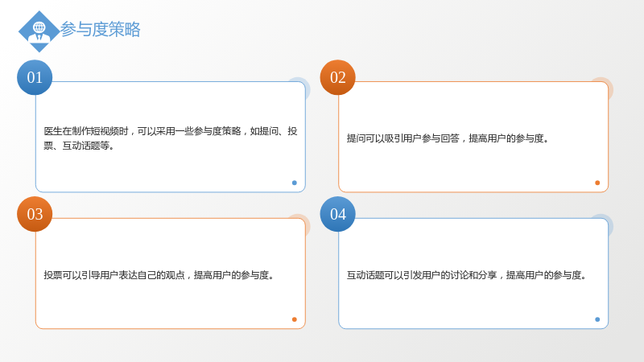Click the text starting with 医生在制作短视频时

(171, 138)
